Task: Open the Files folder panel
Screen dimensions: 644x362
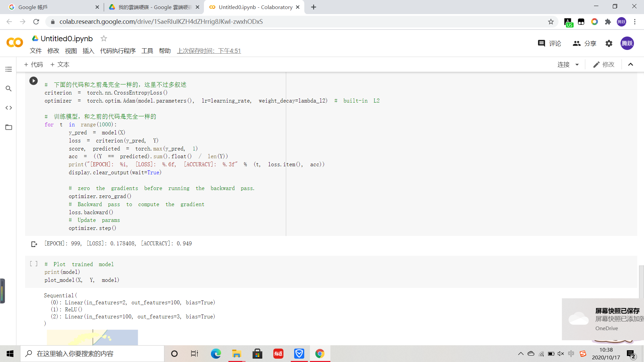Action: [x=9, y=127]
